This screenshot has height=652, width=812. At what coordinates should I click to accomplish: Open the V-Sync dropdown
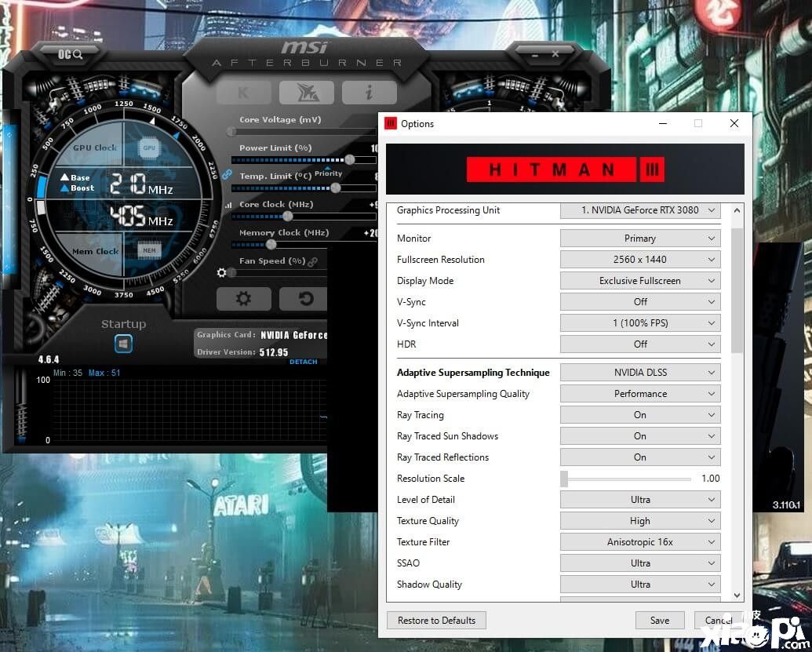640,302
